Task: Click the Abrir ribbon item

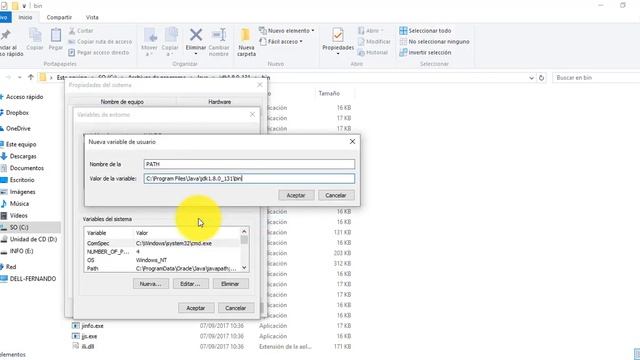Action: click(371, 31)
